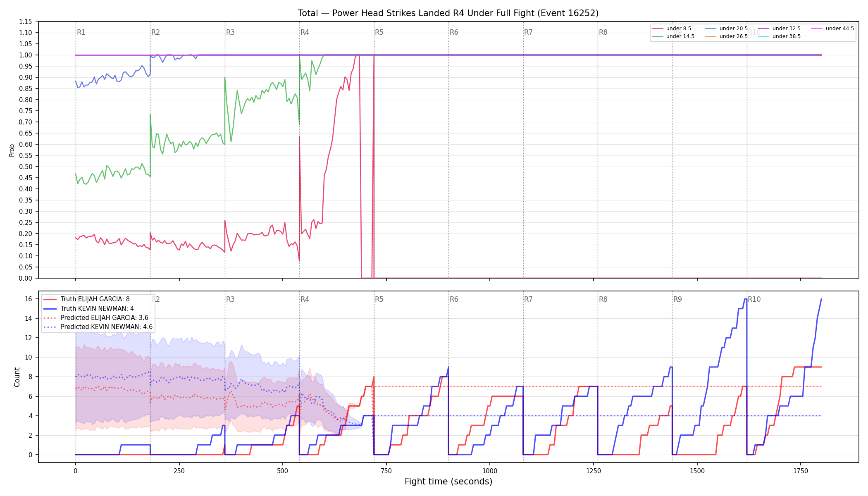Click the chart title mentioning Event 16252
The height and width of the screenshot is (496, 868).
click(448, 13)
